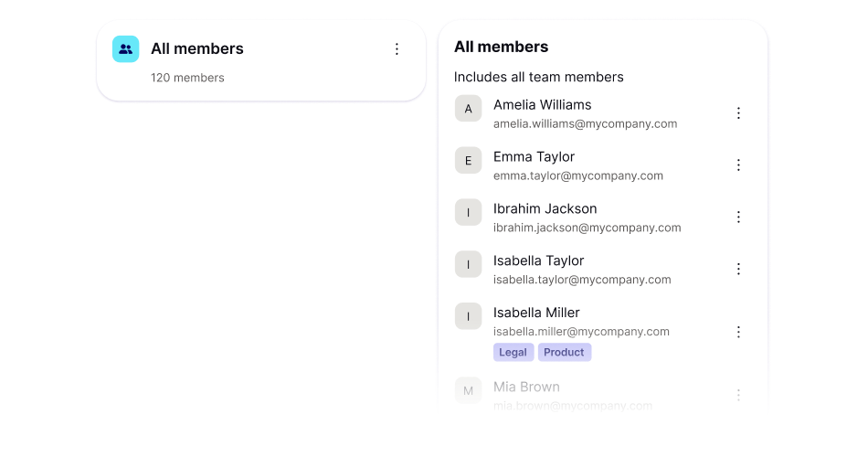
Task: Select the Isabella Taylor member name
Action: click(x=538, y=261)
